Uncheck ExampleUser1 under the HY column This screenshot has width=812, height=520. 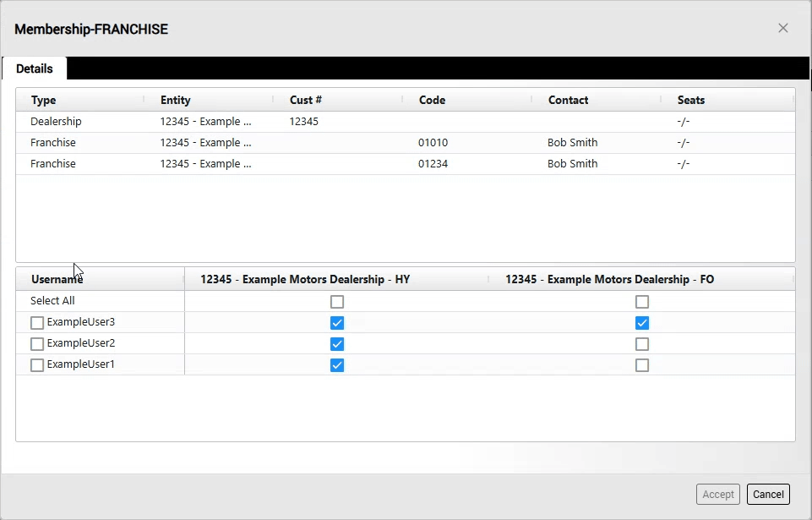(x=337, y=365)
